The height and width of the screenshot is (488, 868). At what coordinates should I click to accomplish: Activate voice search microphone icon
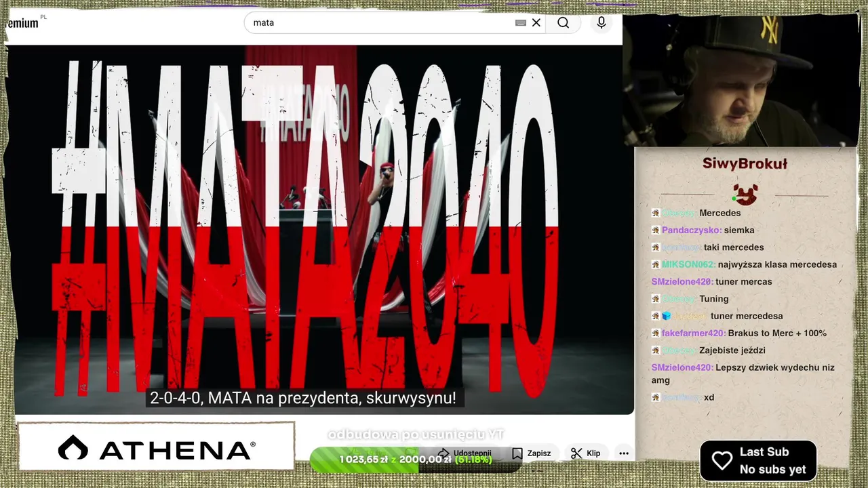pos(601,22)
